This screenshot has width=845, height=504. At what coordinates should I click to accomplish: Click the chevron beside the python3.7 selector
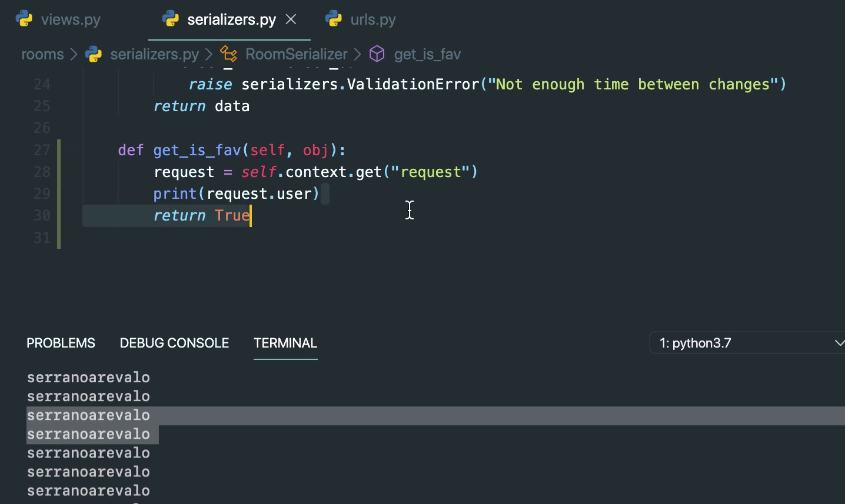840,343
